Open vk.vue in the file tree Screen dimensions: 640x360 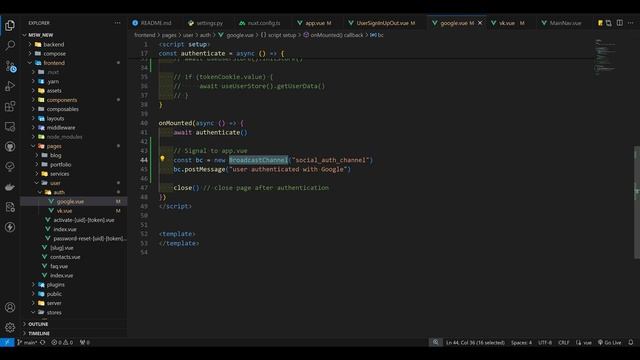[64, 211]
